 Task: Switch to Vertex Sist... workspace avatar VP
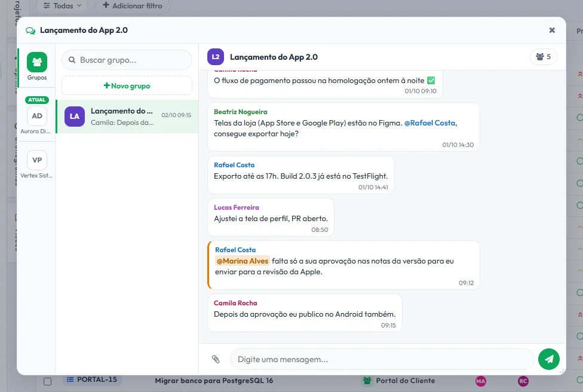click(37, 160)
